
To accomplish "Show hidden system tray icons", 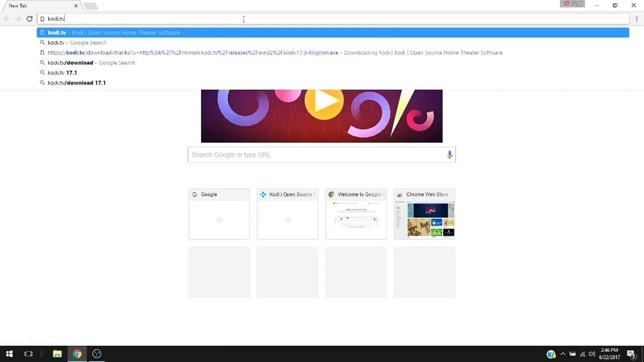I will point(563,354).
